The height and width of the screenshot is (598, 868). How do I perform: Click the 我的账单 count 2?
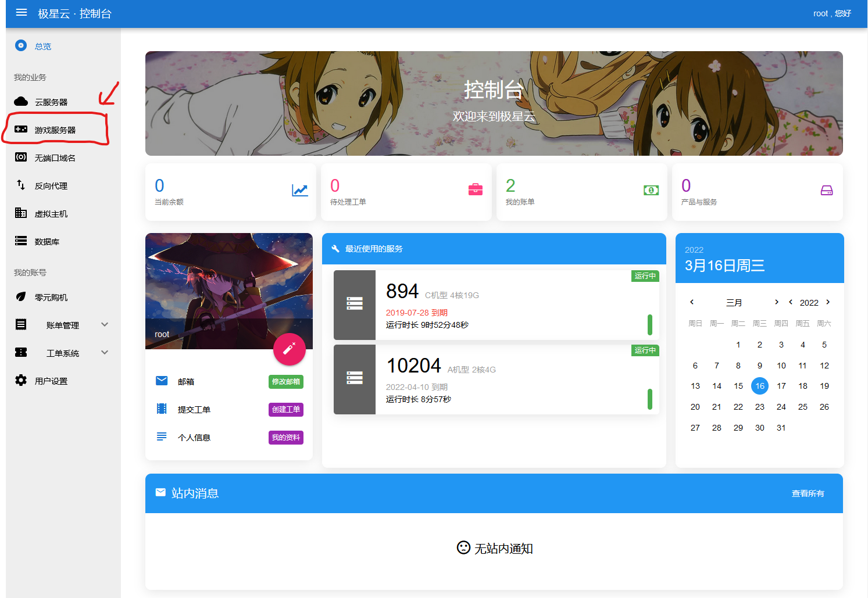point(510,185)
